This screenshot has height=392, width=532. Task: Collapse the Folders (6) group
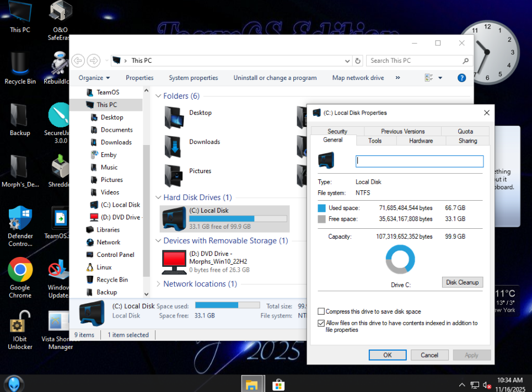click(158, 96)
